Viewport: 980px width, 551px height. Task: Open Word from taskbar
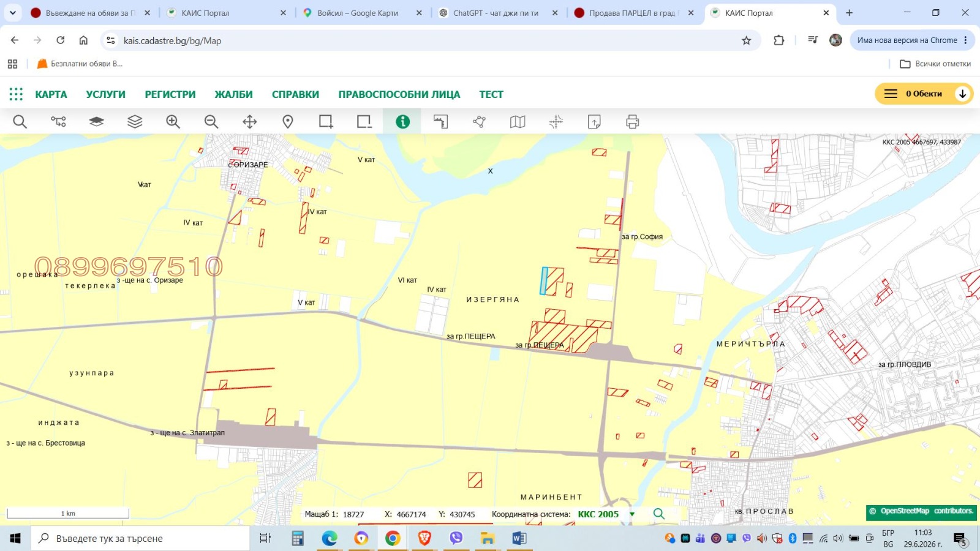click(x=519, y=538)
